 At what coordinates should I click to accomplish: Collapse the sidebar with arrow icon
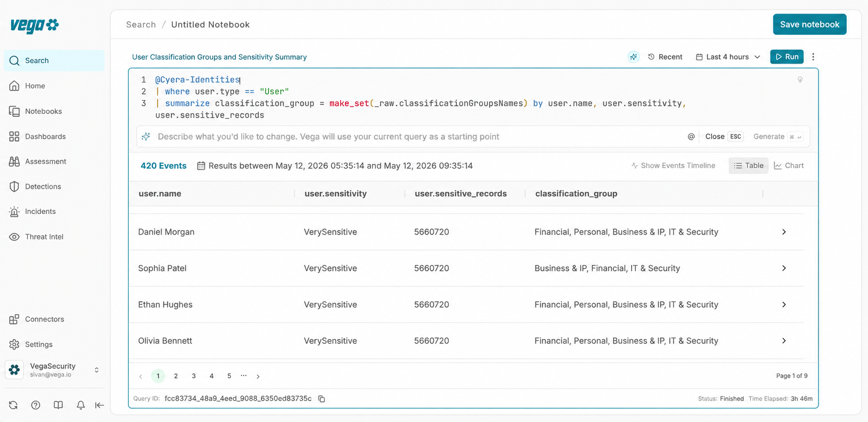pos(99,405)
